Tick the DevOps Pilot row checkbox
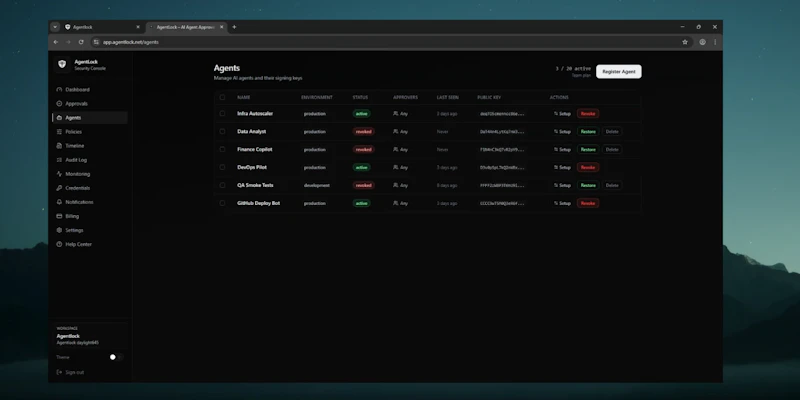Screen dimensions: 800x400 (222, 167)
